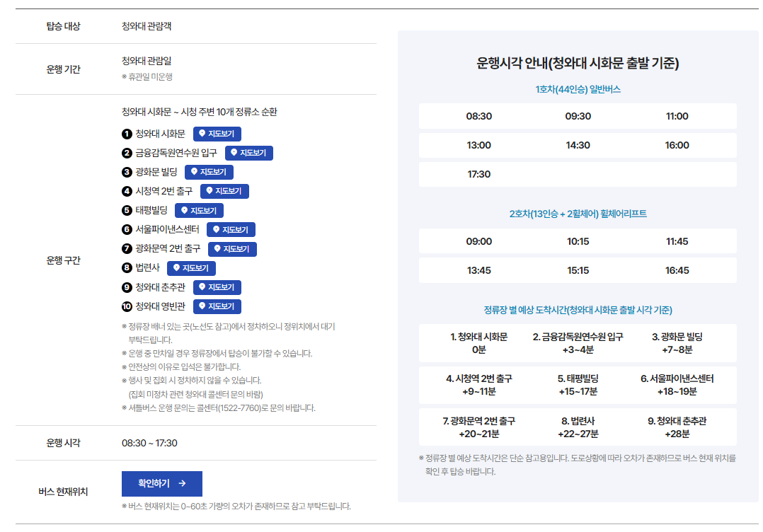This screenshot has width=763, height=532.
Task: Select the 11:45 departure time
Action: point(677,242)
